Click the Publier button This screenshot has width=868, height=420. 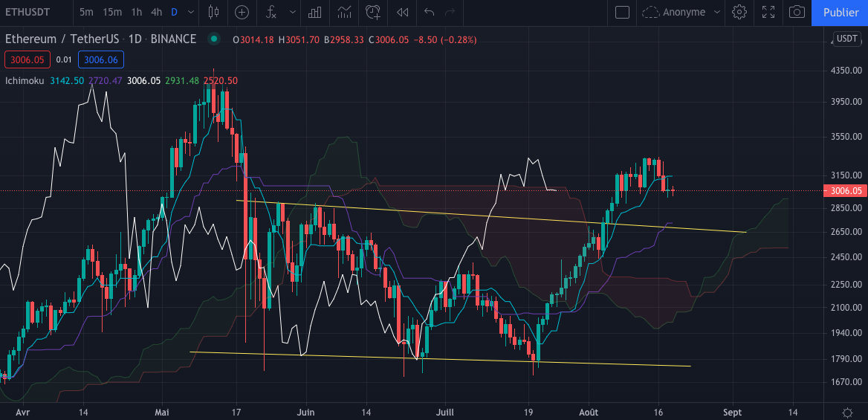pos(840,12)
